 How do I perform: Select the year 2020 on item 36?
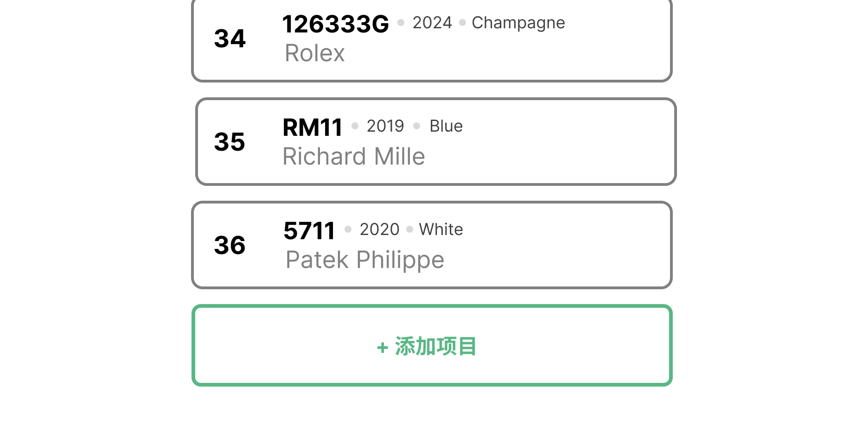[379, 229]
